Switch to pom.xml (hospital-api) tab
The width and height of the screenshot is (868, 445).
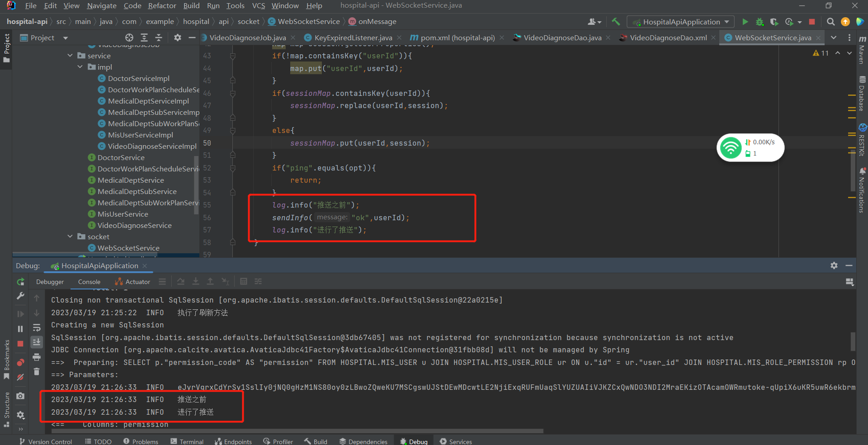click(x=458, y=38)
